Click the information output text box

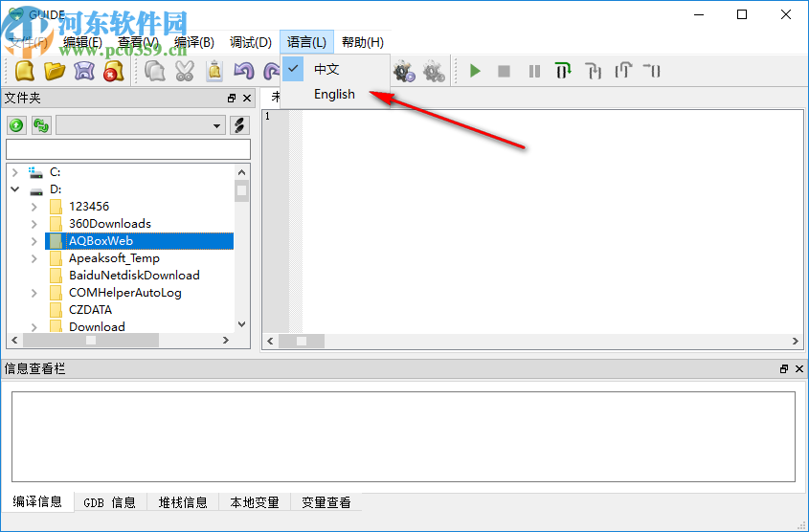(403, 436)
